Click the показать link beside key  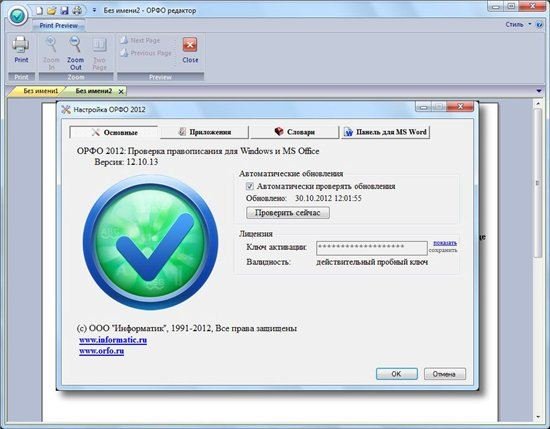445,243
